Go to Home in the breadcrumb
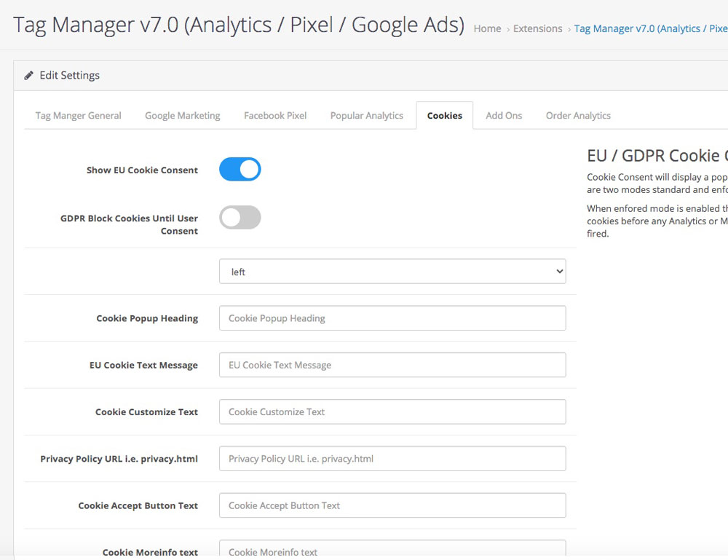The image size is (728, 560). coord(487,29)
